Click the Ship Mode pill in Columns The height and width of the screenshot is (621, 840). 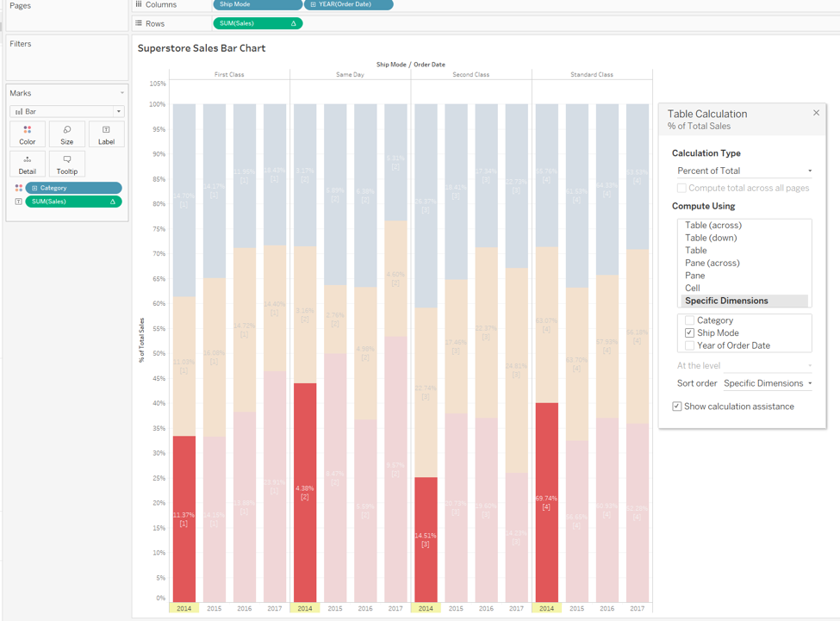tap(256, 4)
